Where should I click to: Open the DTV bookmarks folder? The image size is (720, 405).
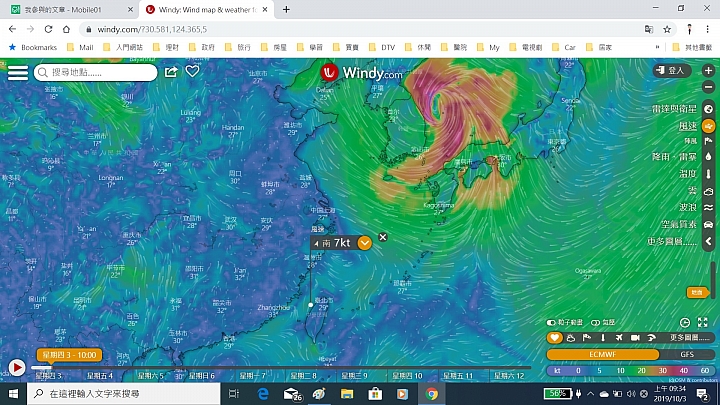coord(382,47)
